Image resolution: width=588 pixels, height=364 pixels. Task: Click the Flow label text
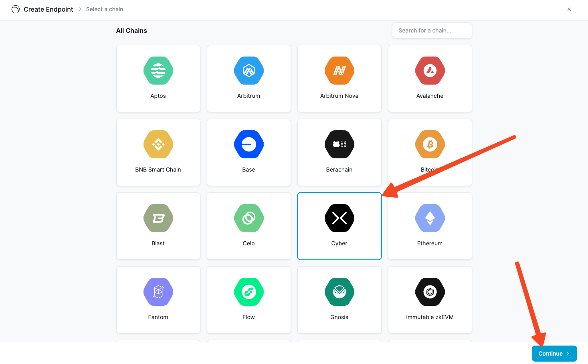click(249, 317)
